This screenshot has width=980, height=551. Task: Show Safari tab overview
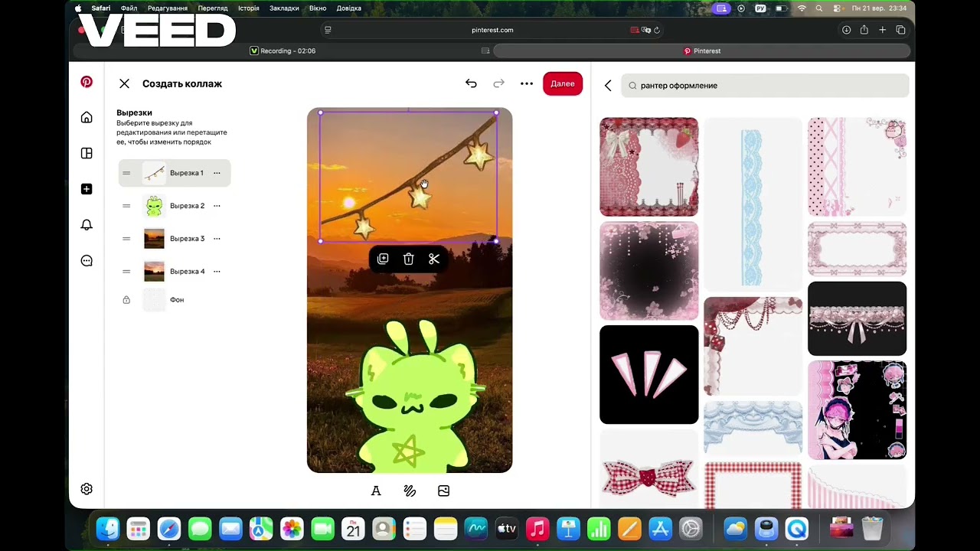901,30
